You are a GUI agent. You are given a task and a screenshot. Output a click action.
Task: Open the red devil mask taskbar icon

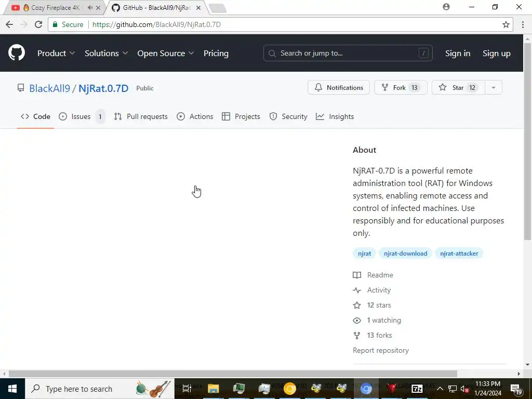pyautogui.click(x=392, y=389)
